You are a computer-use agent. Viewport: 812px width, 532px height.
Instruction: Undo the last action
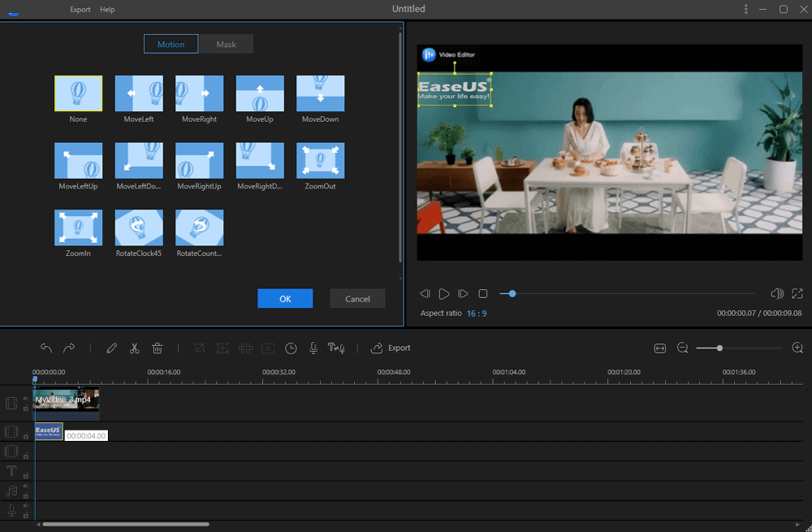[x=46, y=348]
